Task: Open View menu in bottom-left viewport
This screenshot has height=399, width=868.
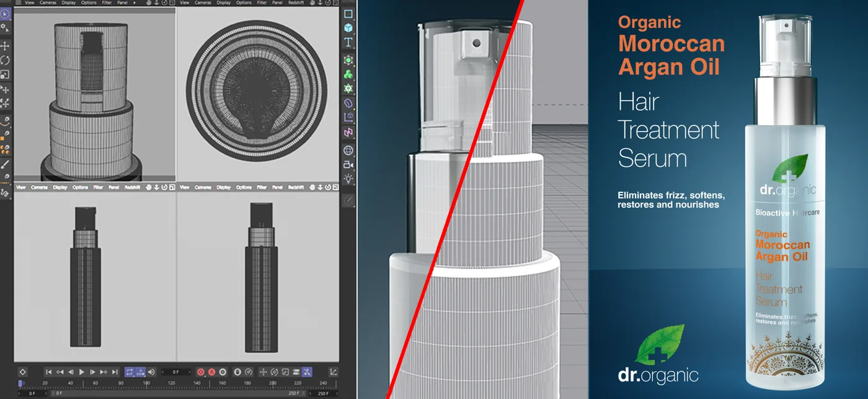Action: tap(20, 187)
